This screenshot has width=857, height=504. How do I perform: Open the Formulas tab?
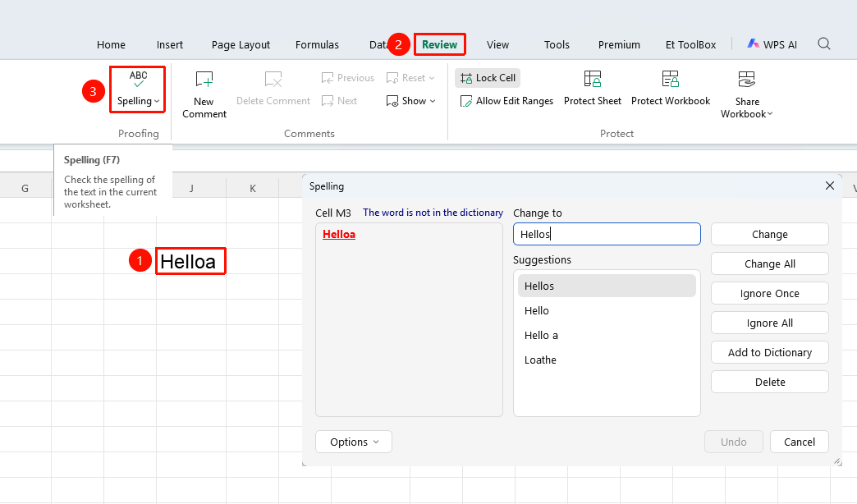pos(317,45)
